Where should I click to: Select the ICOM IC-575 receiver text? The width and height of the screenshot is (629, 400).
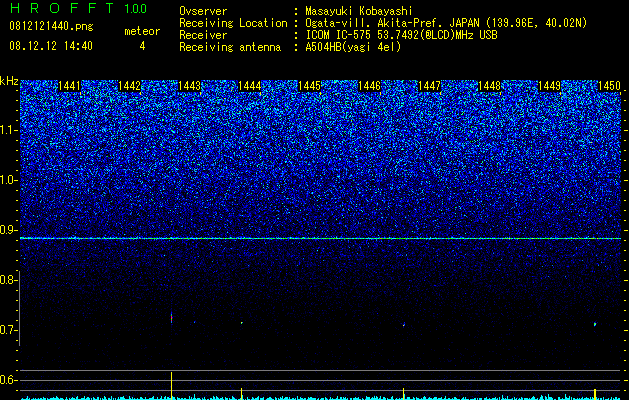click(401, 35)
